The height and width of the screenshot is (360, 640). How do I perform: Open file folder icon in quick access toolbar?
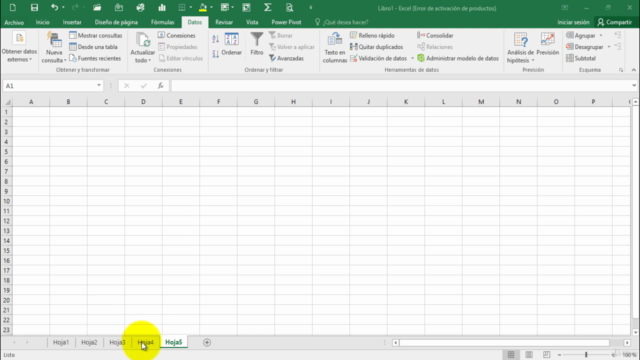click(x=97, y=7)
